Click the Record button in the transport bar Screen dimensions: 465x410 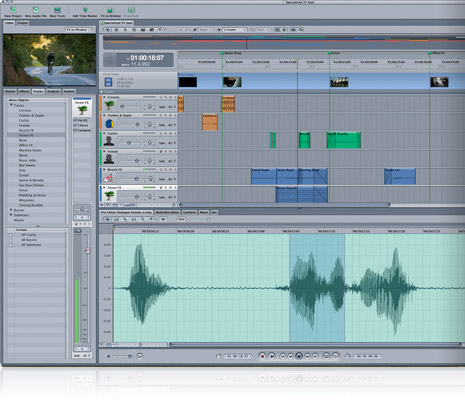pos(262,356)
